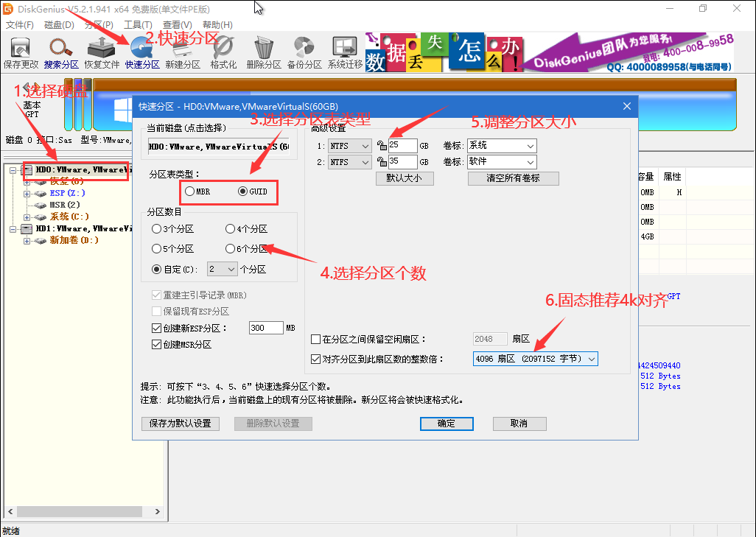Click the DiskGenius app logo in title bar
This screenshot has width=756, height=537.
pyautogui.click(x=8, y=9)
